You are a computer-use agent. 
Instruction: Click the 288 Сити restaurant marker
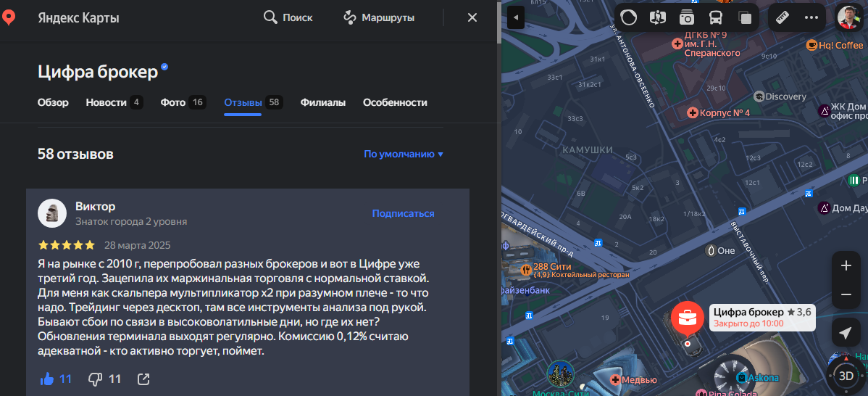pyautogui.click(x=527, y=270)
